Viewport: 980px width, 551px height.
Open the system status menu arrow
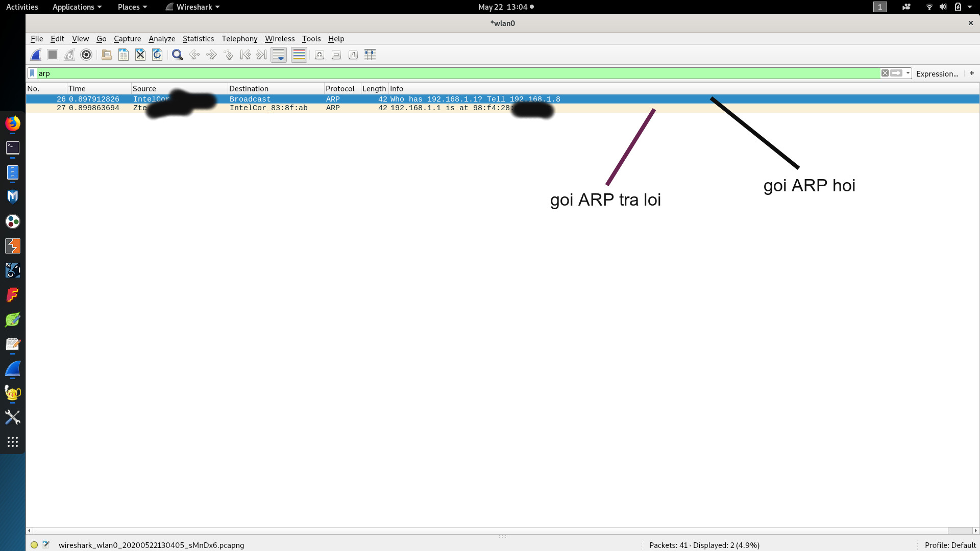970,7
